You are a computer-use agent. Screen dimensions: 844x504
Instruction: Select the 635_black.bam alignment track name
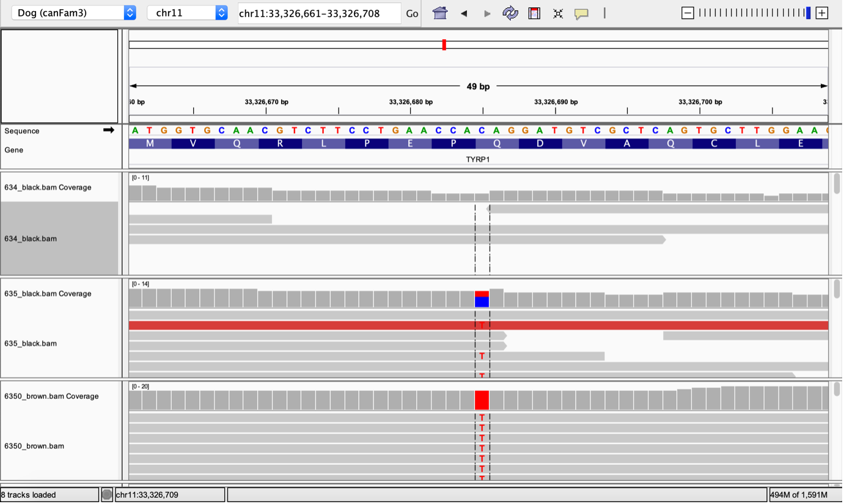pos(31,343)
